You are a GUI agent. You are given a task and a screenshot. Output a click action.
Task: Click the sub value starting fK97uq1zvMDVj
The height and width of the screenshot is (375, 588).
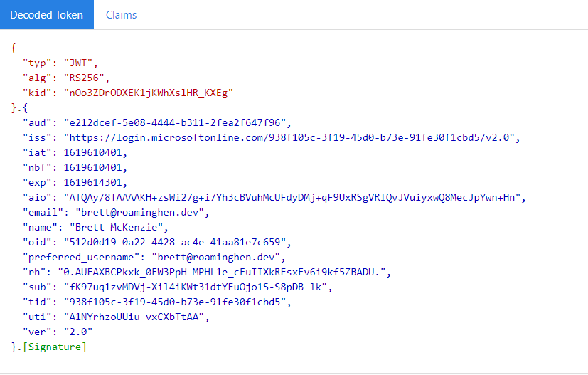pyautogui.click(x=196, y=287)
